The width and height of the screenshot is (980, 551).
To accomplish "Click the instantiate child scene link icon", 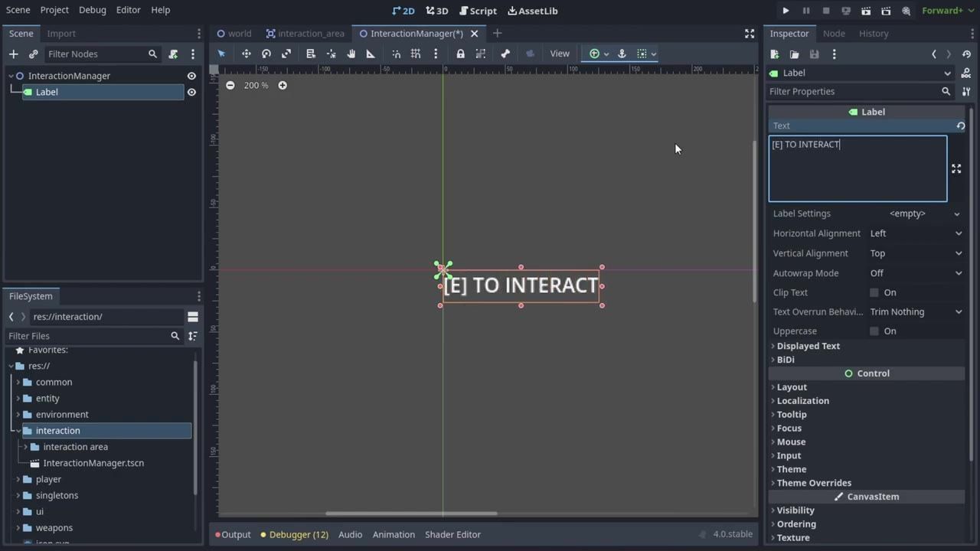I will tap(33, 54).
